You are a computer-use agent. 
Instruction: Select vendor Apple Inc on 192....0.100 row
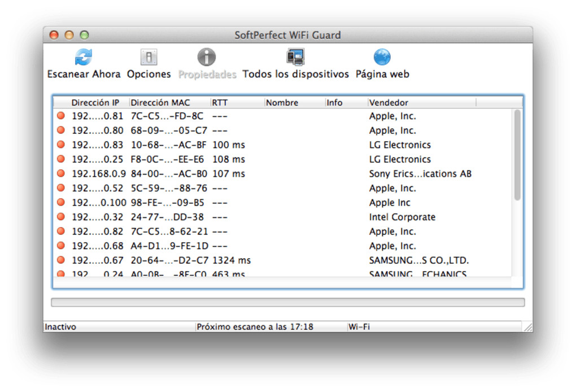390,202
